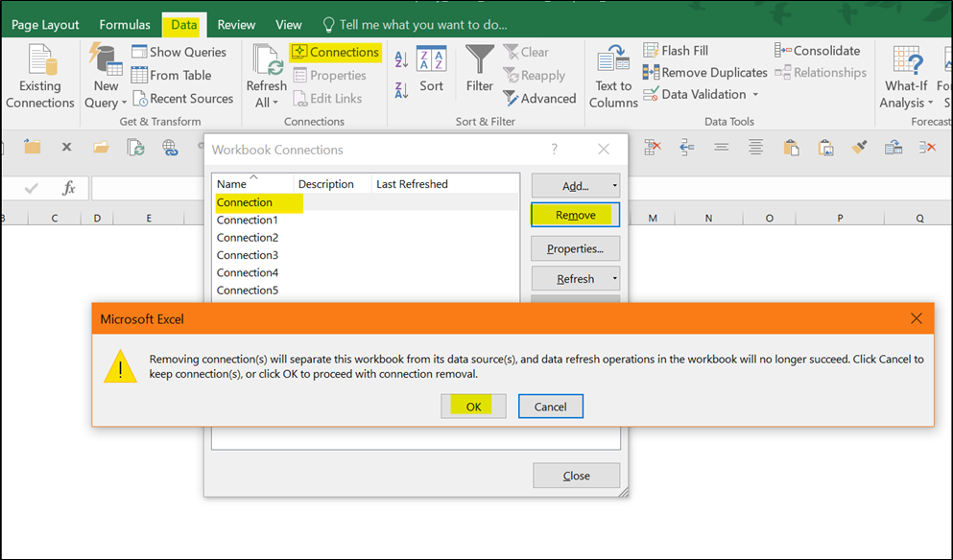Click the open folder toolbar icon
The width and height of the screenshot is (953, 560).
tap(101, 147)
